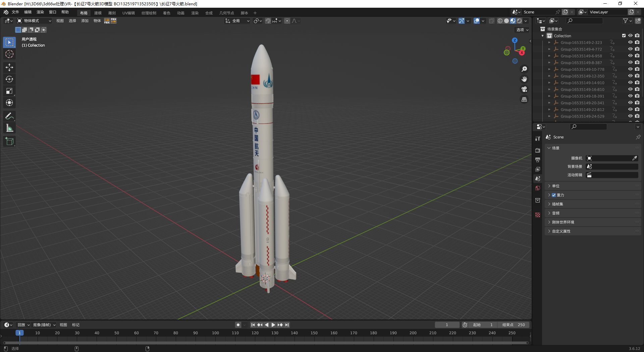Select the Transform tool
644x352 pixels.
pyautogui.click(x=9, y=103)
